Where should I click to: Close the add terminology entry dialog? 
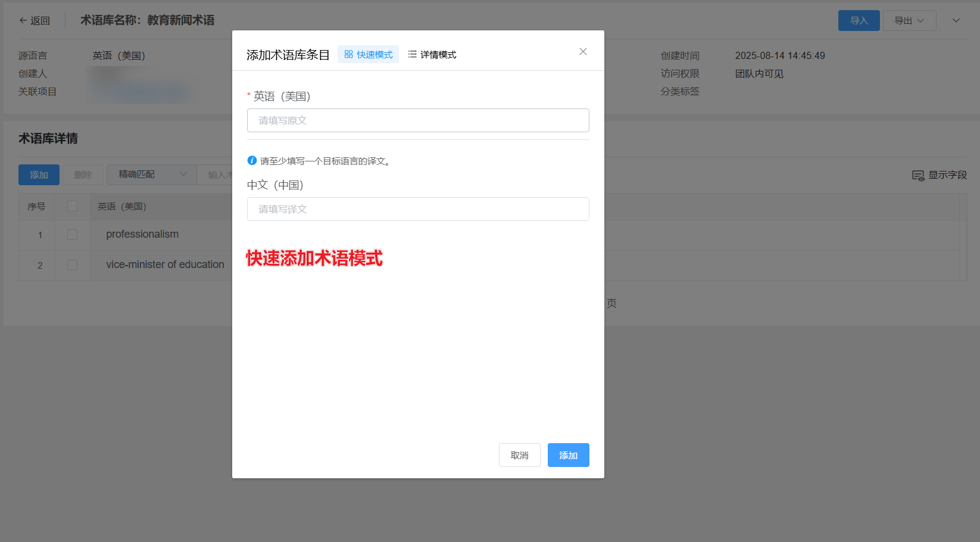click(x=583, y=52)
